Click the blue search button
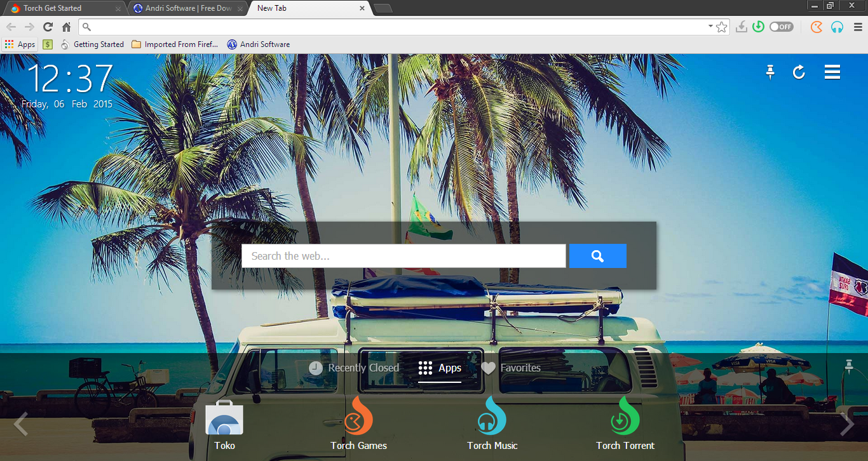The width and height of the screenshot is (868, 461). coord(597,256)
